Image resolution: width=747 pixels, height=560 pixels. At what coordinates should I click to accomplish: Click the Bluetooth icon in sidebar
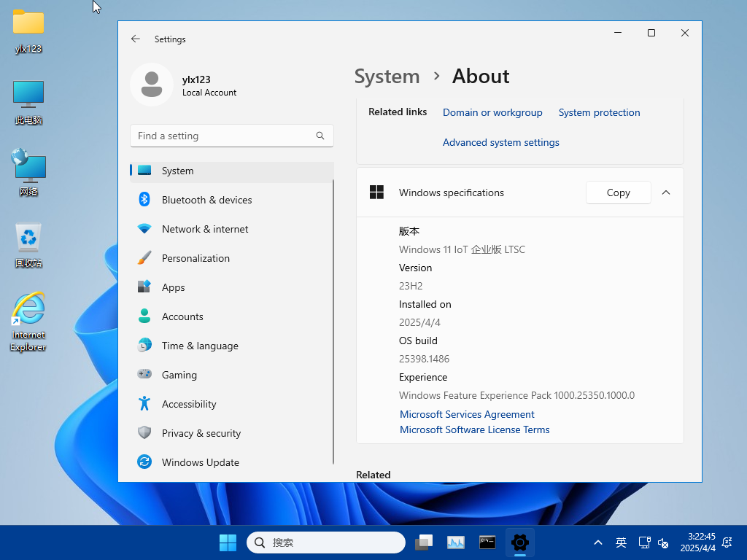144,200
